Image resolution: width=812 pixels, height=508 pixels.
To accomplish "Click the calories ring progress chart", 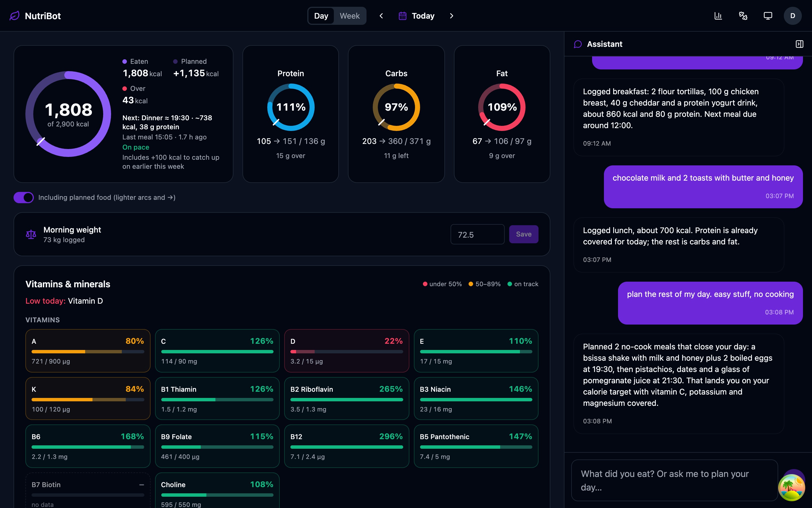I will coord(68,114).
